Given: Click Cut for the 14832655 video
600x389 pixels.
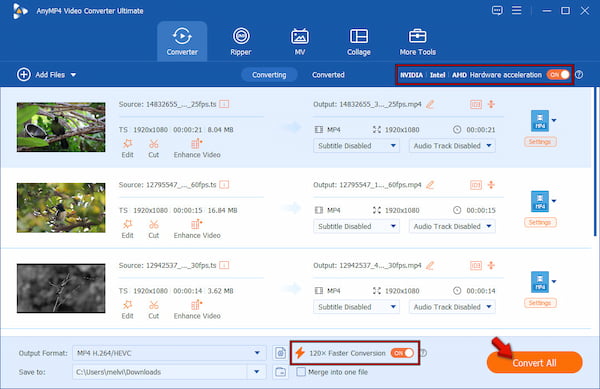Looking at the screenshot, I should (153, 148).
